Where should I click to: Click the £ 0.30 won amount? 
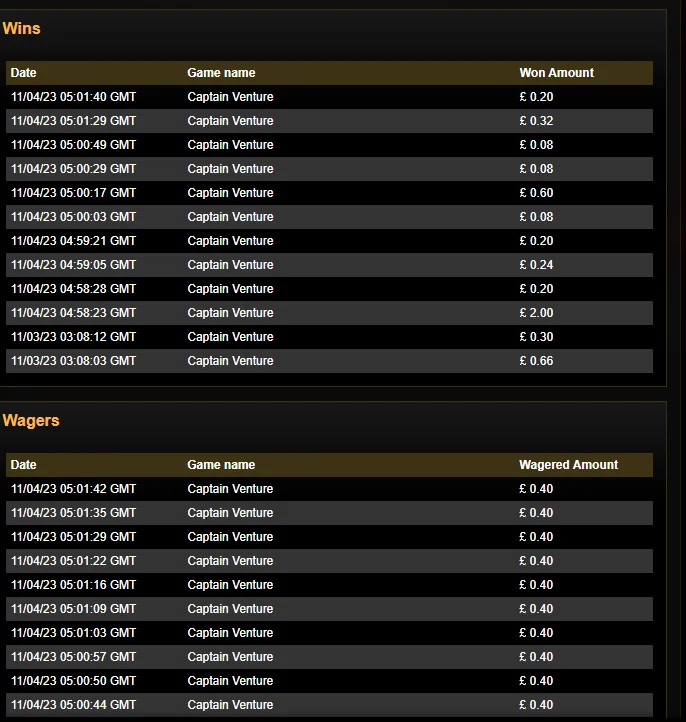click(536, 337)
